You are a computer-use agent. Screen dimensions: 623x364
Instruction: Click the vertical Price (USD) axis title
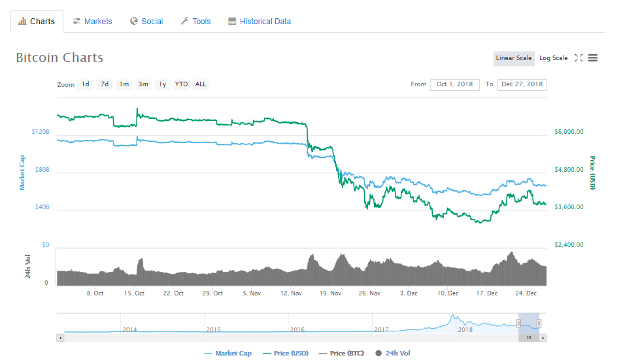[592, 173]
